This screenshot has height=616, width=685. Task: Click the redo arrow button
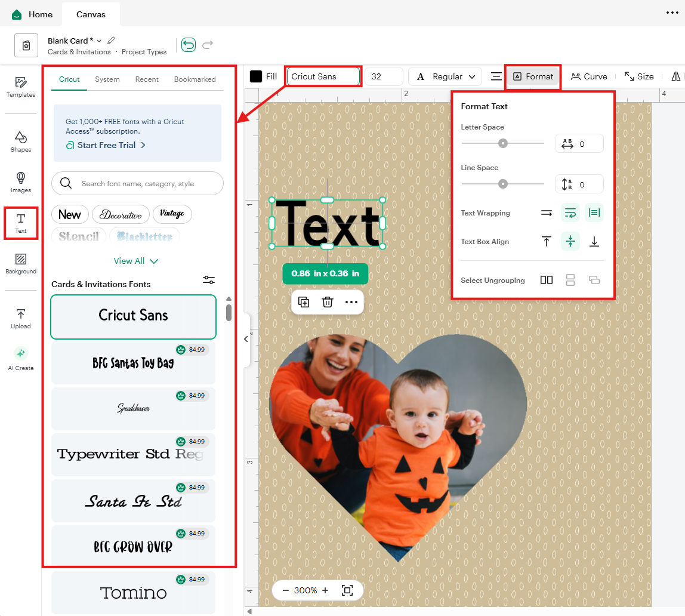(x=208, y=45)
